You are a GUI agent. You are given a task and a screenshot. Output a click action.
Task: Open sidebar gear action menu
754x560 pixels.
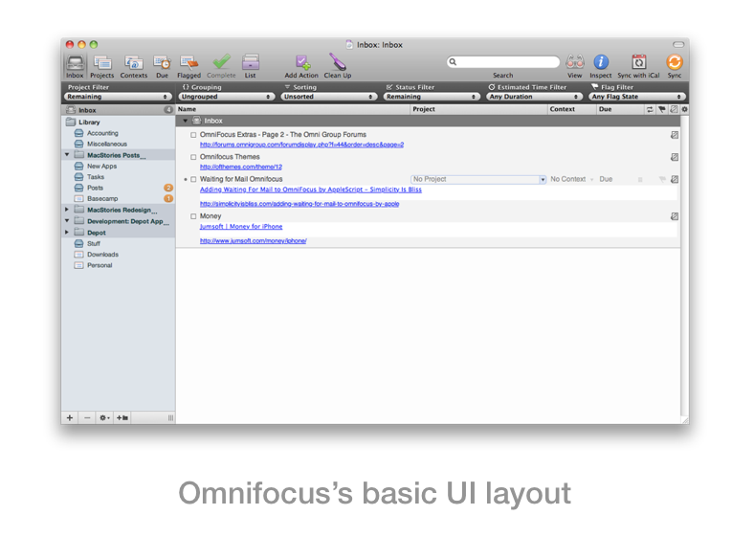coord(104,417)
